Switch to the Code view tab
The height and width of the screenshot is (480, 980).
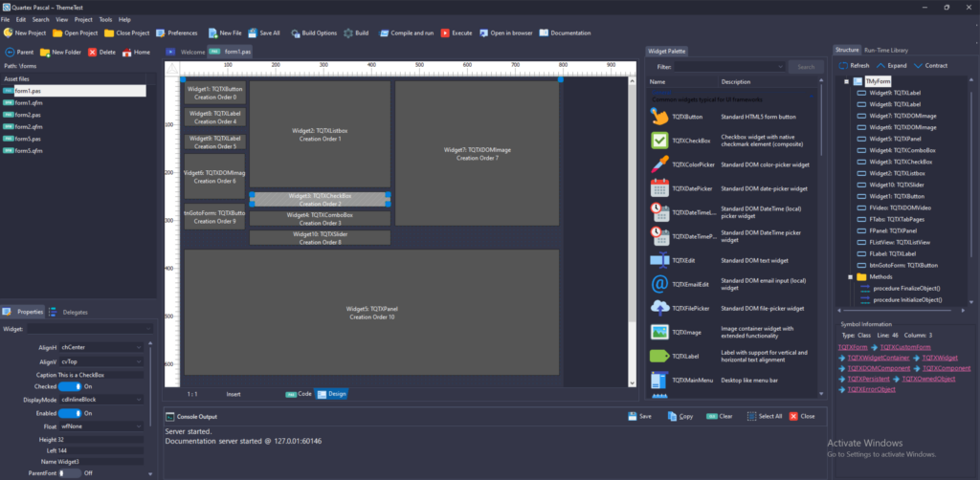299,394
